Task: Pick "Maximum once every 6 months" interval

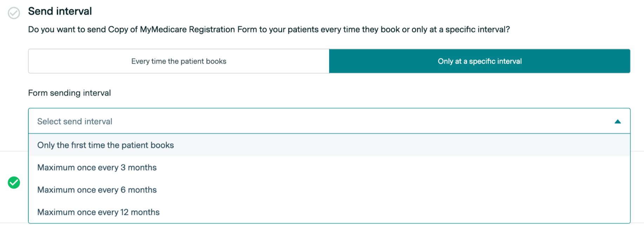Action: click(x=97, y=190)
